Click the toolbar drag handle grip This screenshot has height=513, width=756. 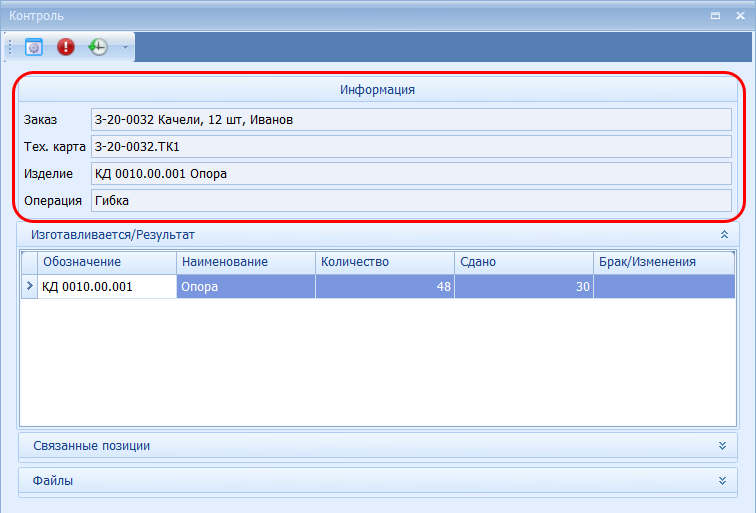click(x=10, y=47)
